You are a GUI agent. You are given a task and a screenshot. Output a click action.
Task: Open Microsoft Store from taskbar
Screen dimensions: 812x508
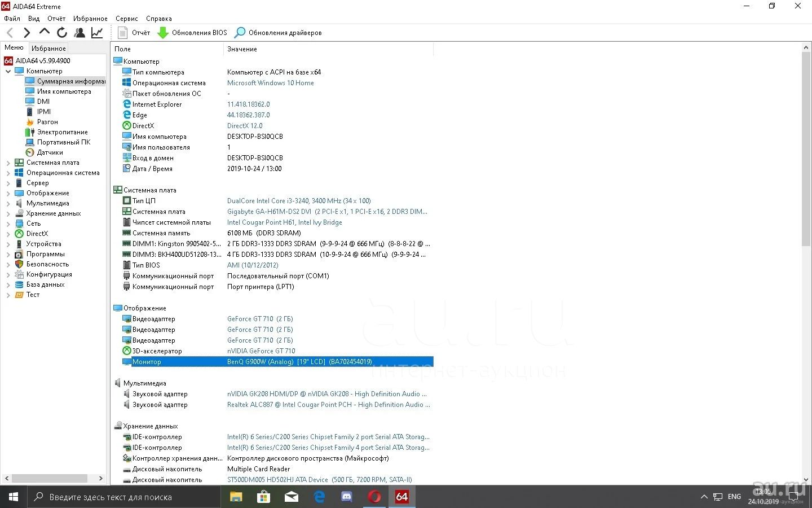pos(263,497)
